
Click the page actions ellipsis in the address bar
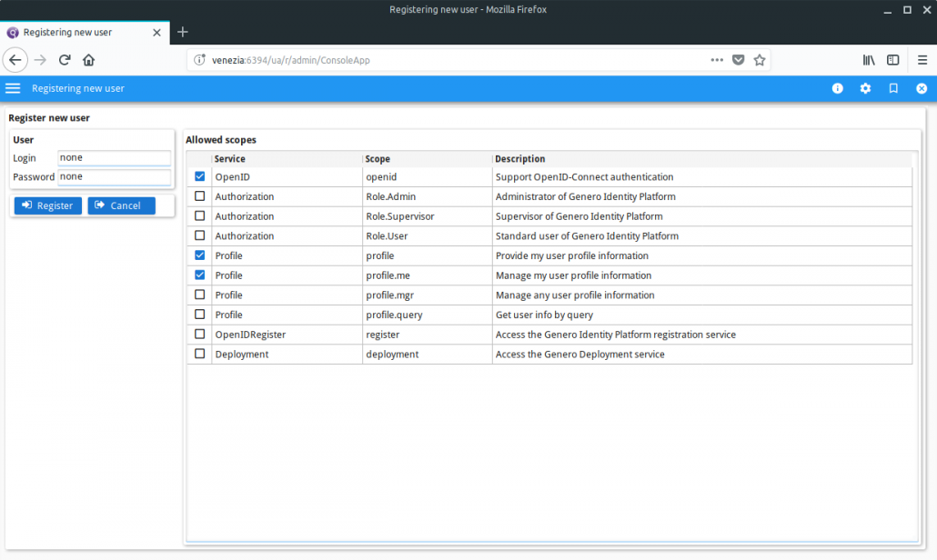pyautogui.click(x=717, y=59)
